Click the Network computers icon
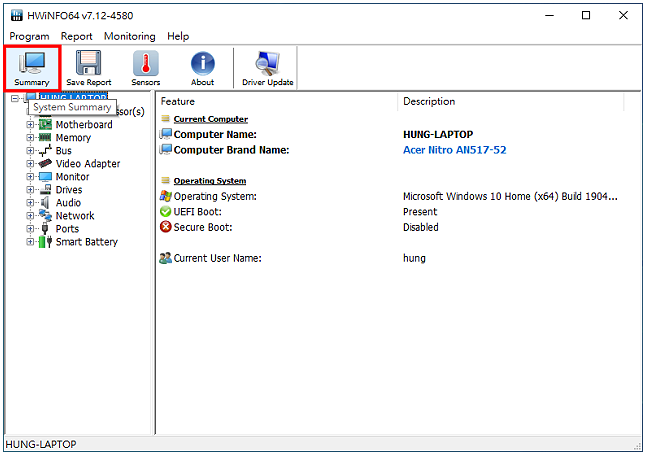 coord(45,215)
